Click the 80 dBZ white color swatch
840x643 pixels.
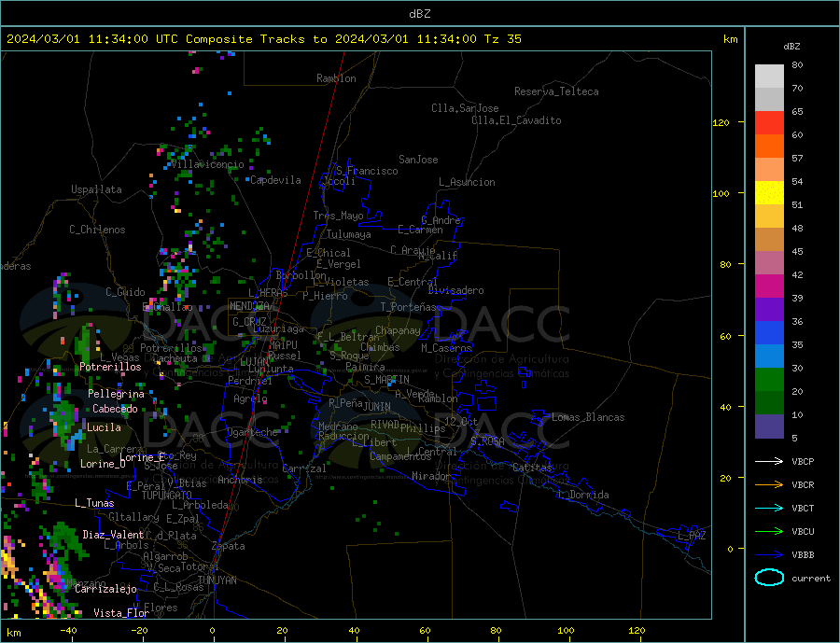click(769, 77)
